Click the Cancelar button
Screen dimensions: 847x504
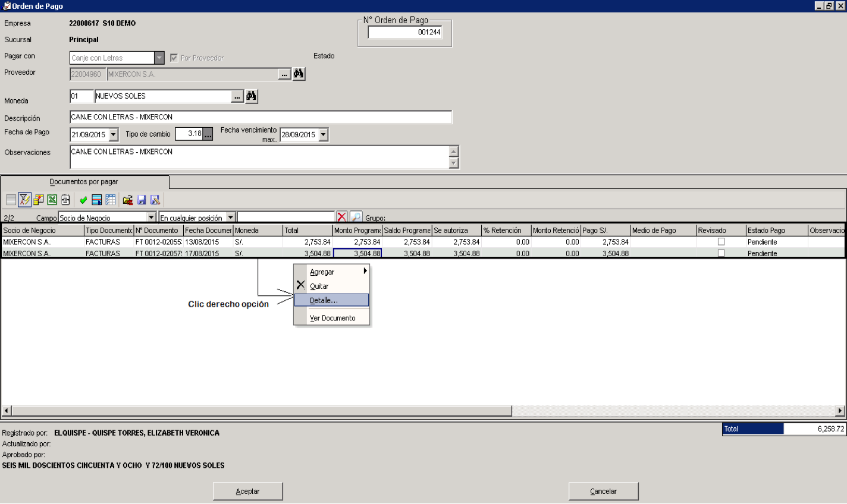pyautogui.click(x=603, y=492)
